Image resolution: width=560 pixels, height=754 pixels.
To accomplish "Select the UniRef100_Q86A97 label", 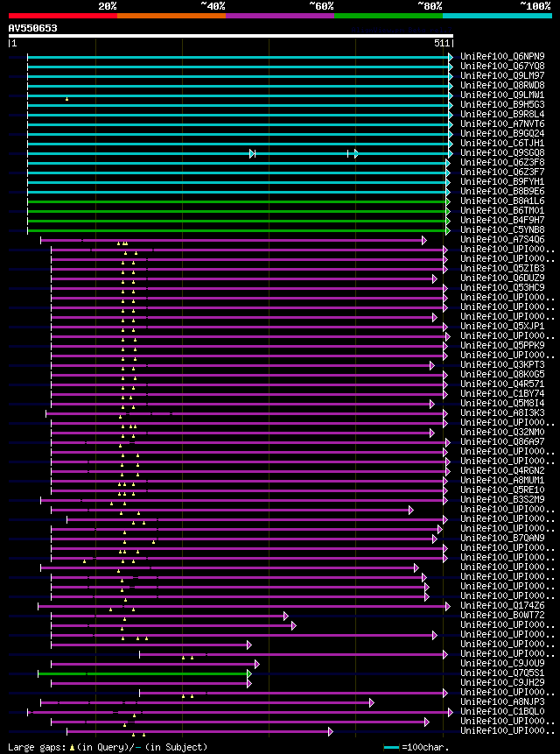I will tap(502, 441).
